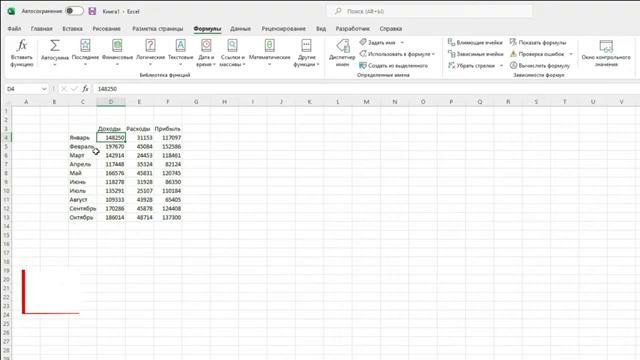Select column D header
Viewport: 640px width, 360px height.
111,102
